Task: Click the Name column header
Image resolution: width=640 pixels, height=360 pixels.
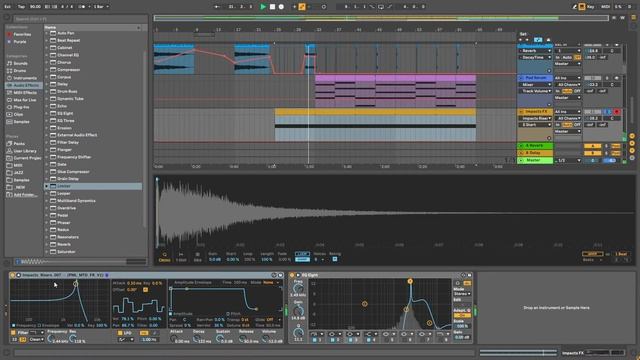Action: (92, 27)
